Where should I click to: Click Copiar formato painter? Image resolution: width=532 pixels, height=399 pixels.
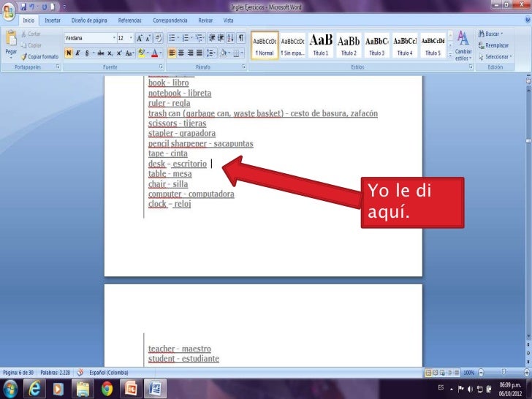coord(39,57)
